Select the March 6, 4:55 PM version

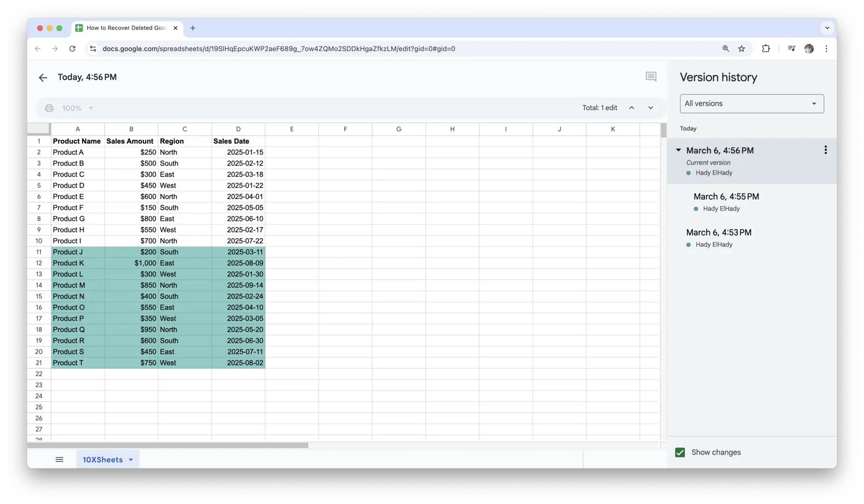726,196
